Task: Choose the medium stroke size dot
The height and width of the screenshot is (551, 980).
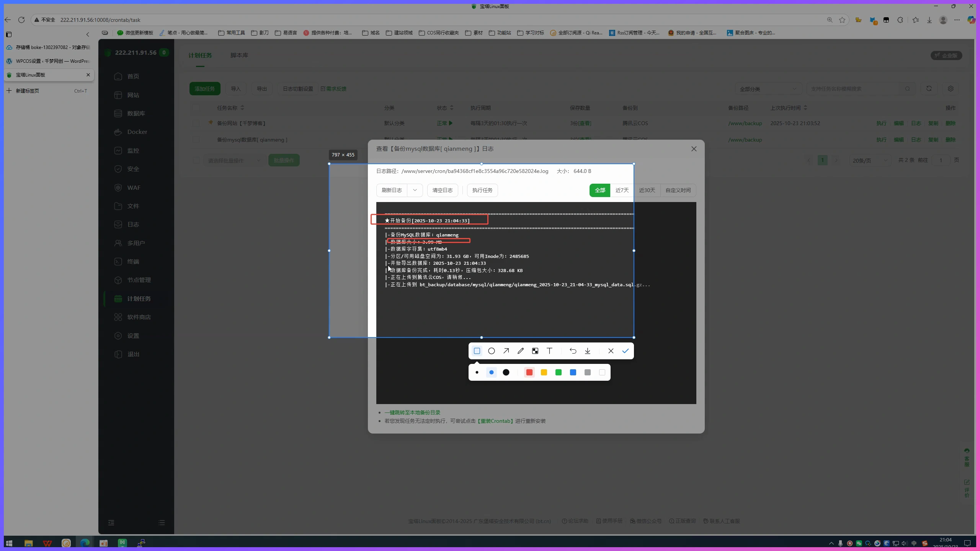Action: pyautogui.click(x=492, y=372)
